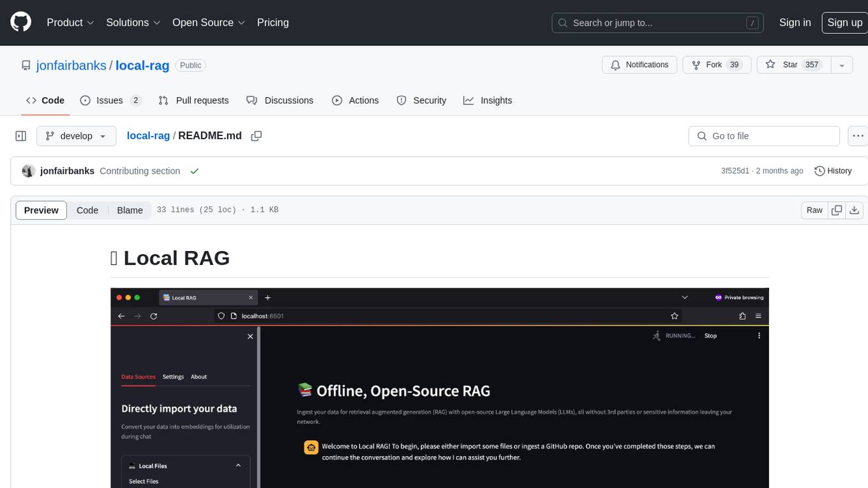Viewport: 868px width, 488px height.
Task: Open the Pricing page
Action: click(x=273, y=22)
